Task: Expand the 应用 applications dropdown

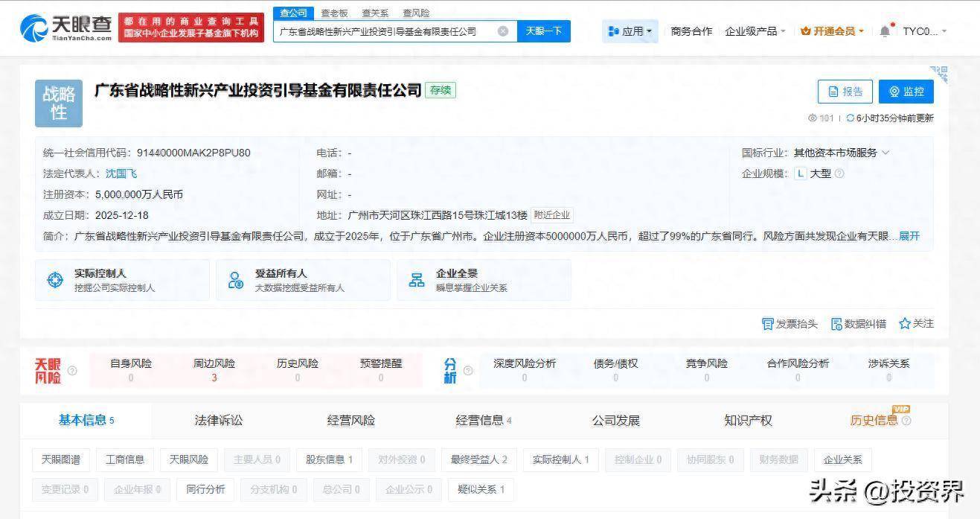Action: coord(630,31)
